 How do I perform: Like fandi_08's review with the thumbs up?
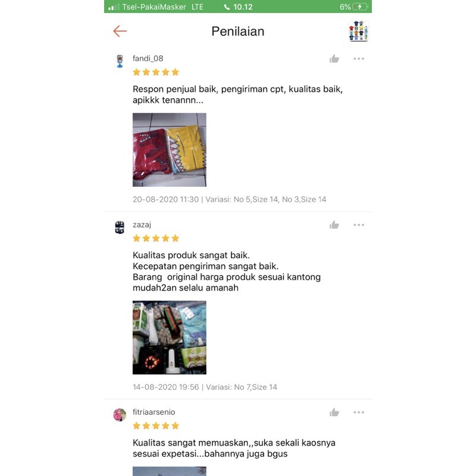pos(334,58)
